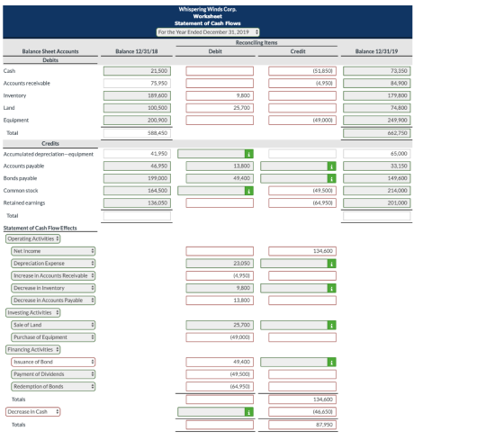Click info icon in Decrease in Cash debit cell
The image size is (504, 440).
248,412
